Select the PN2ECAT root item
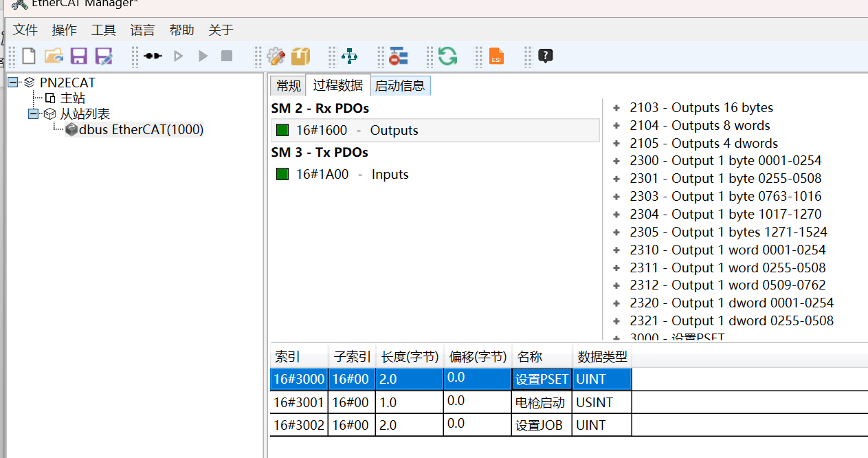This screenshot has width=868, height=458. tap(67, 83)
